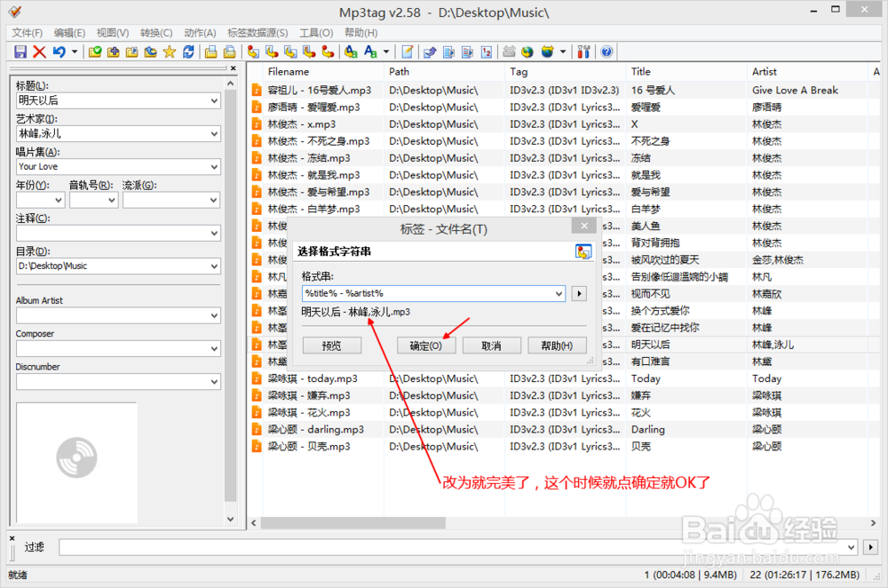Image resolution: width=888 pixels, height=588 pixels.
Task: Expand the 唱片集 album combo box
Action: (214, 167)
